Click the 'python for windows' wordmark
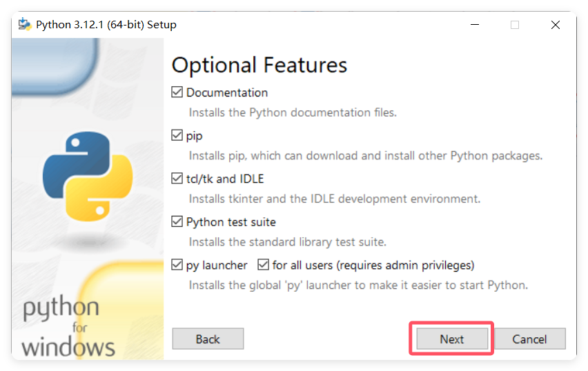The height and width of the screenshot is (371, 588). [68, 327]
